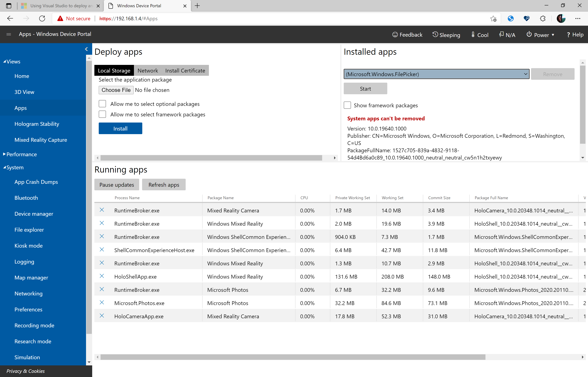The width and height of the screenshot is (588, 377).
Task: Click the browser address bar URL
Action: [128, 19]
